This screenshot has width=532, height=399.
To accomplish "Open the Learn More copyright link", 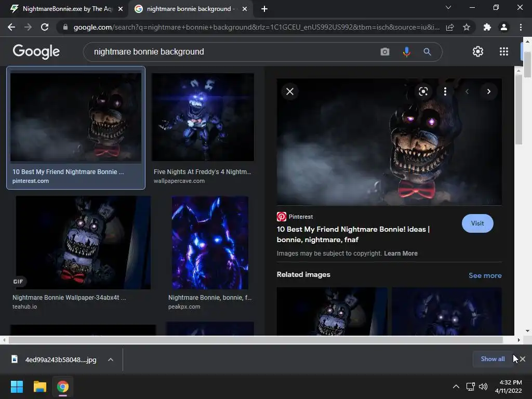I will point(401,254).
